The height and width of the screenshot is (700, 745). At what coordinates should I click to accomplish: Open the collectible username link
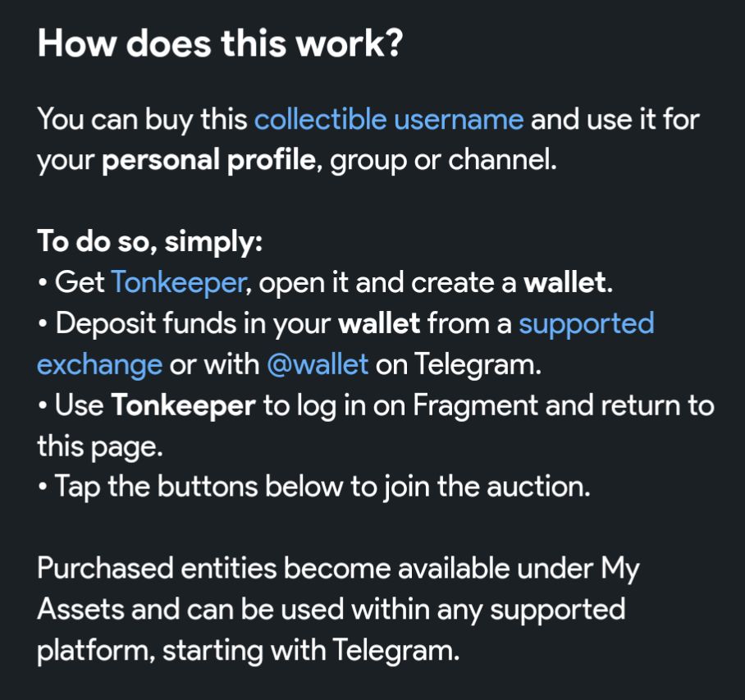(388, 120)
